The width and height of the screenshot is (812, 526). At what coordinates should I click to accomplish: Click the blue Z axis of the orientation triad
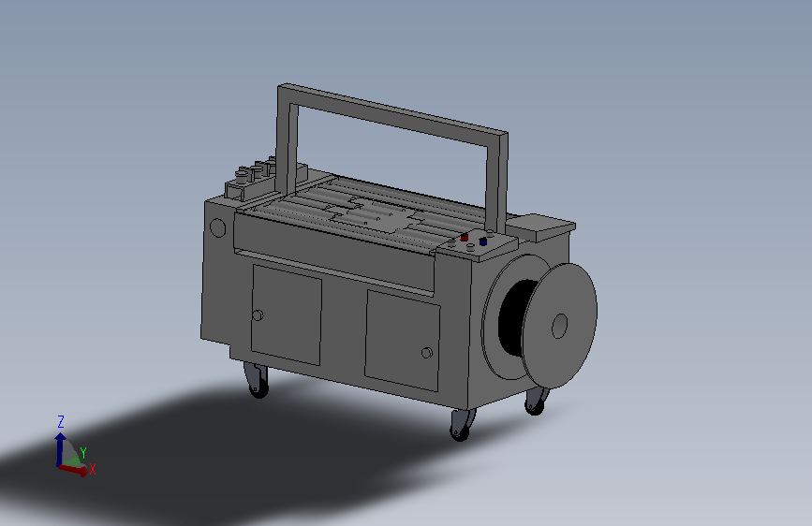tap(60, 449)
